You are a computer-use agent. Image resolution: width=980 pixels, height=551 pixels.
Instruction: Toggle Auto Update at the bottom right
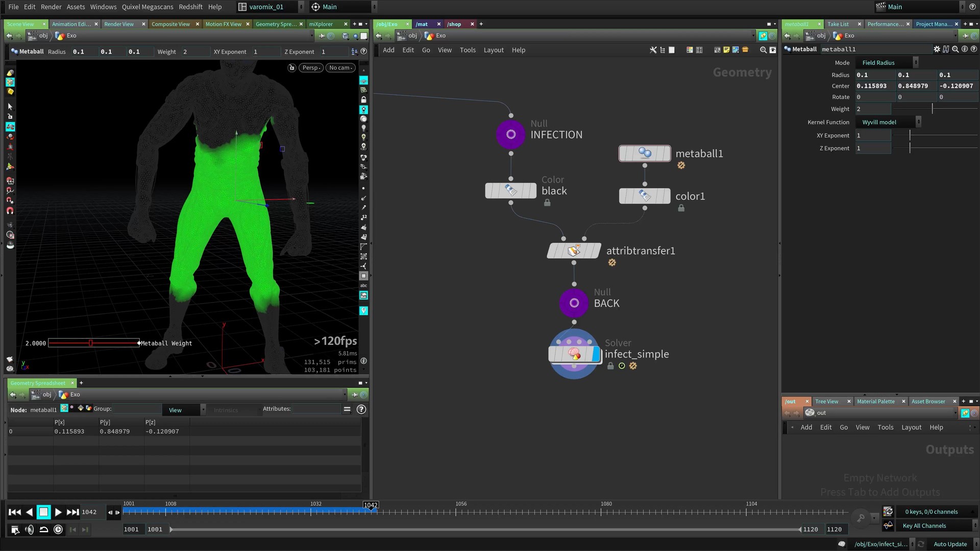[949, 544]
